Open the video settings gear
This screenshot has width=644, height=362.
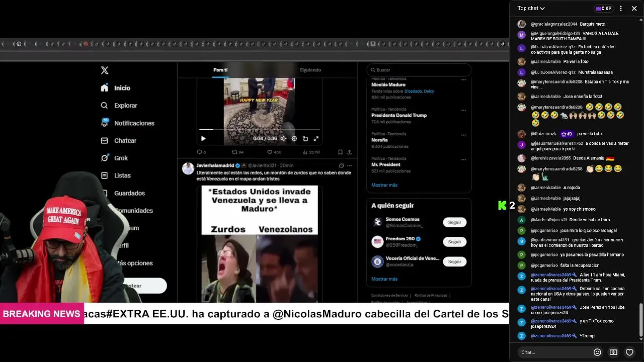294,138
